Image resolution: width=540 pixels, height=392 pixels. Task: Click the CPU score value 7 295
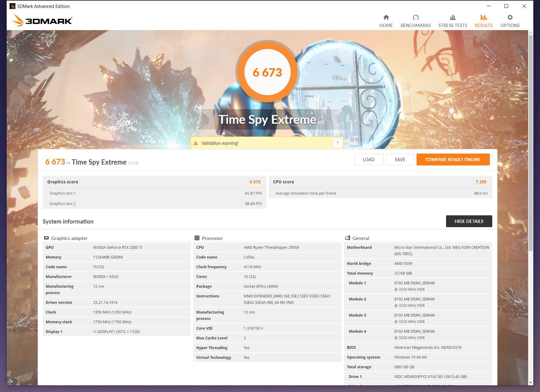tap(481, 182)
